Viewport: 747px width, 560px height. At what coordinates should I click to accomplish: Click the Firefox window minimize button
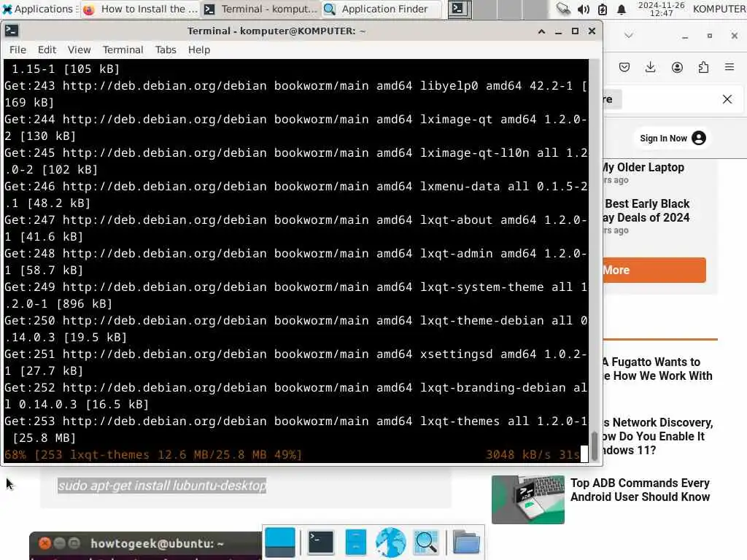click(684, 36)
